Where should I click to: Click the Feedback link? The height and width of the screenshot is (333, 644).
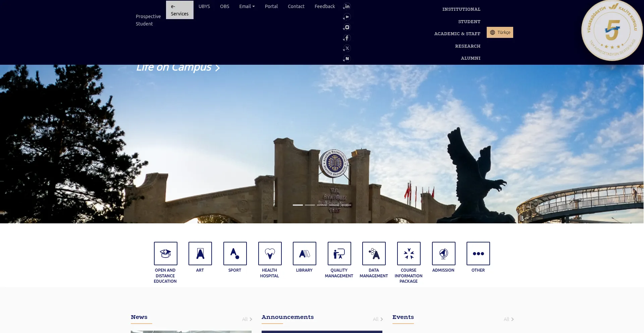point(325,6)
